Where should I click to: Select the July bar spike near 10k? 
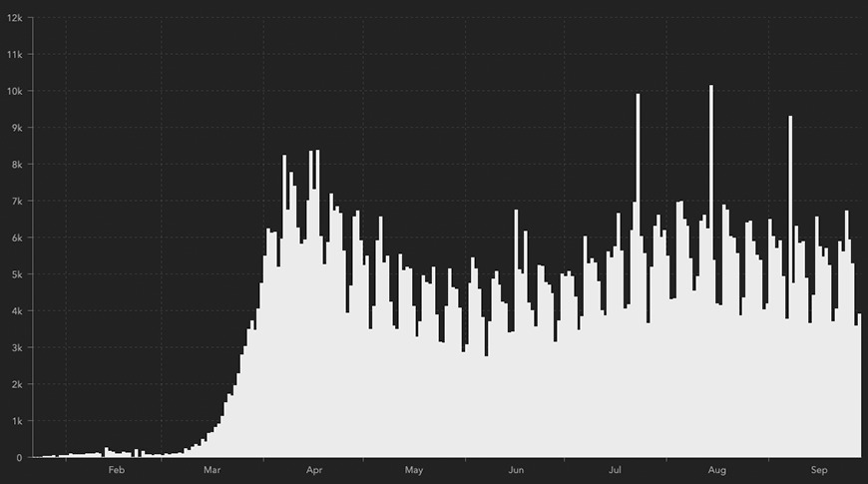[x=638, y=275]
